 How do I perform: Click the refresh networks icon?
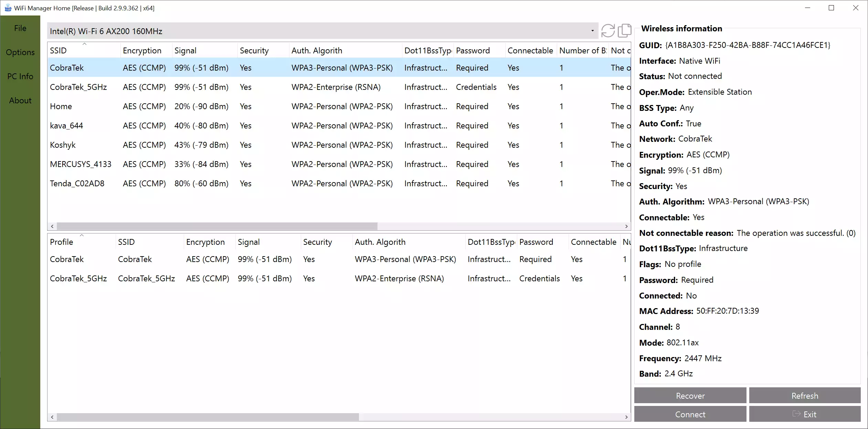608,31
